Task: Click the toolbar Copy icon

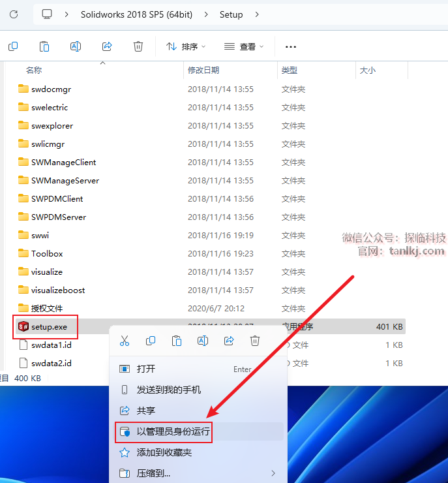Action: click(13, 46)
